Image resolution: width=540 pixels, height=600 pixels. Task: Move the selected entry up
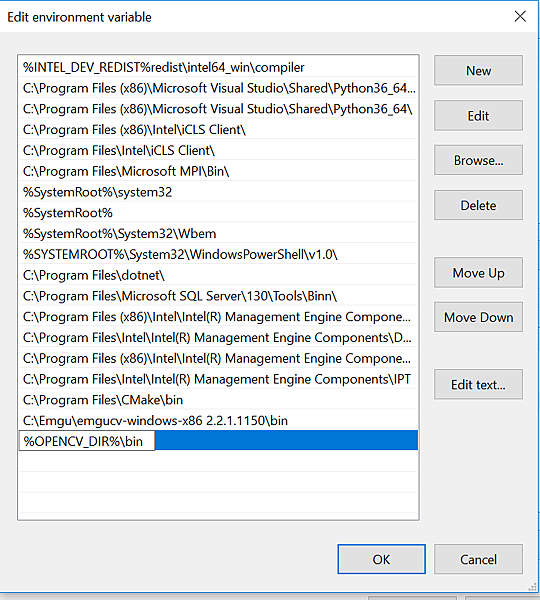[x=478, y=273]
